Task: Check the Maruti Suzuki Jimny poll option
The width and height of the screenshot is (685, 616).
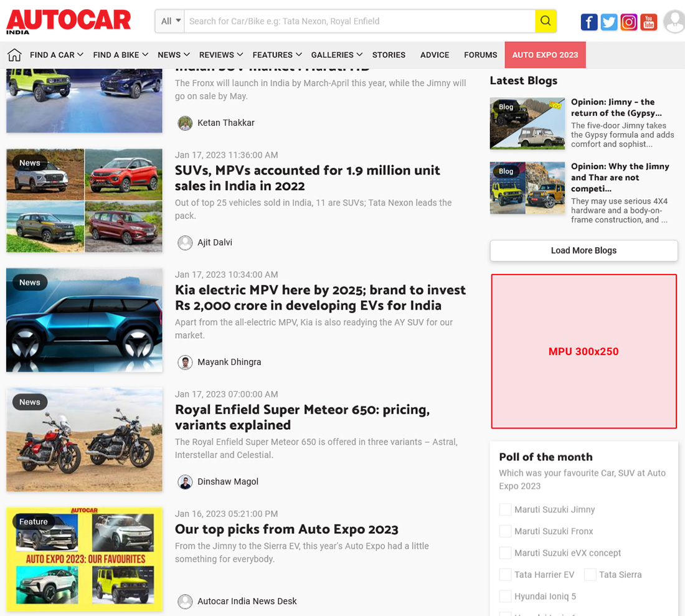Action: 506,509
